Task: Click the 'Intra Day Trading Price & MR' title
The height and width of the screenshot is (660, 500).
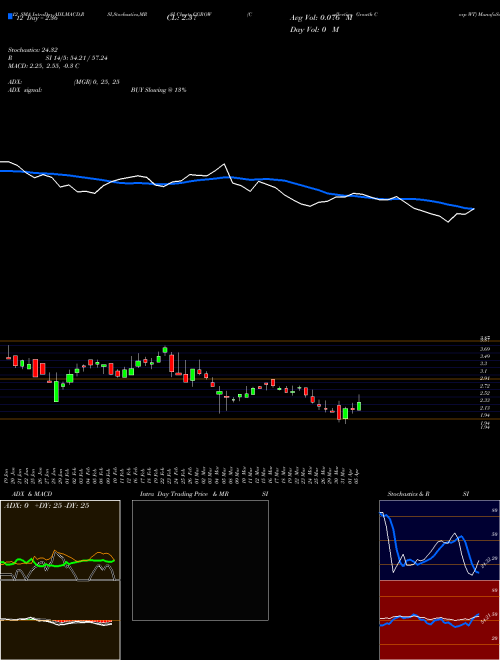Action: point(184,494)
